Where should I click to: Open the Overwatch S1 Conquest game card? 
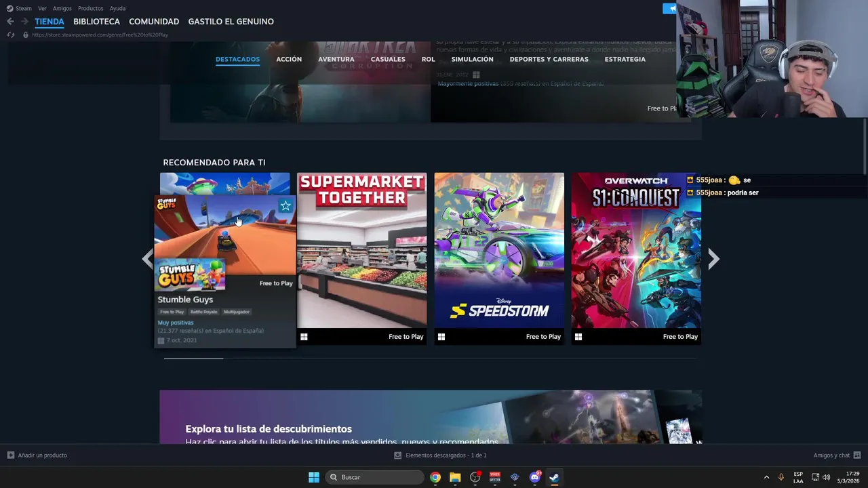tap(636, 258)
